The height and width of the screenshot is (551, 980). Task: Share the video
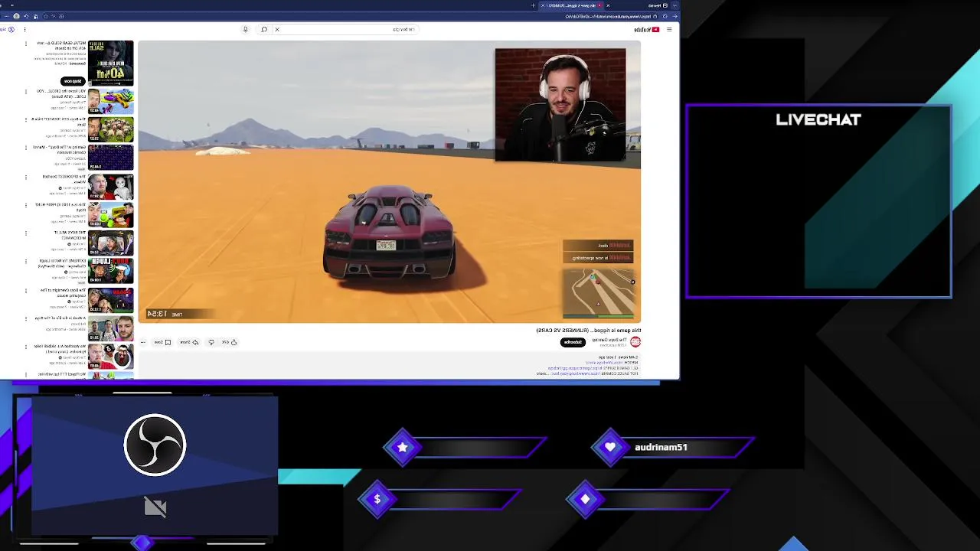189,342
